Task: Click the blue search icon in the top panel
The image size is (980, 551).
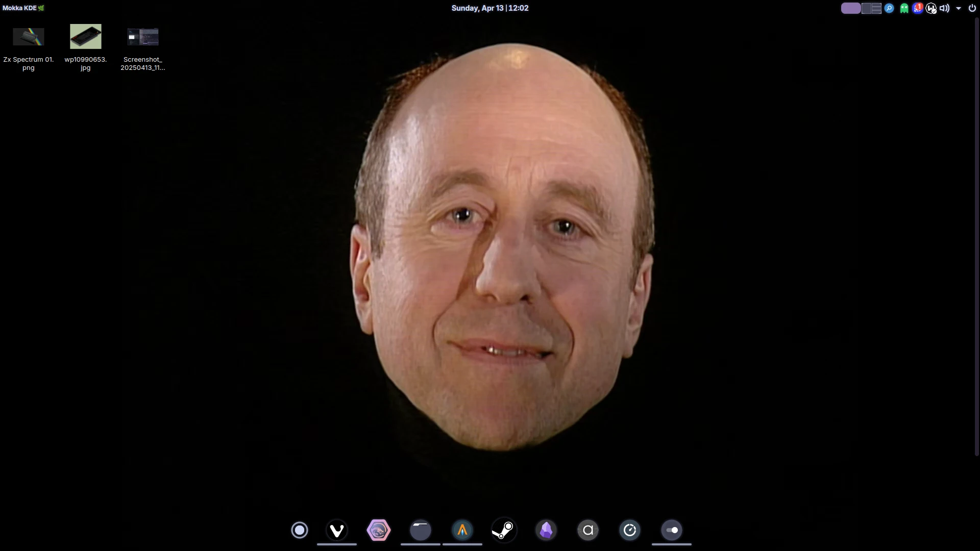Action: pyautogui.click(x=889, y=8)
